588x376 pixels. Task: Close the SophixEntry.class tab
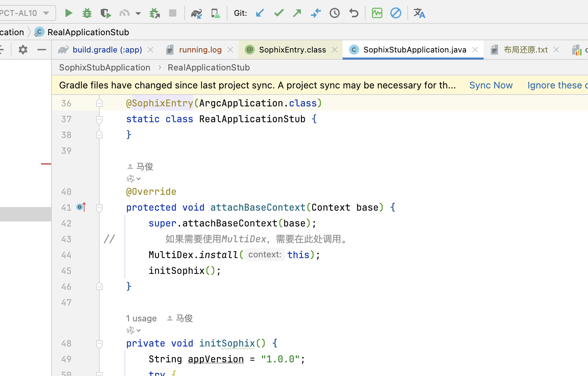tap(335, 50)
